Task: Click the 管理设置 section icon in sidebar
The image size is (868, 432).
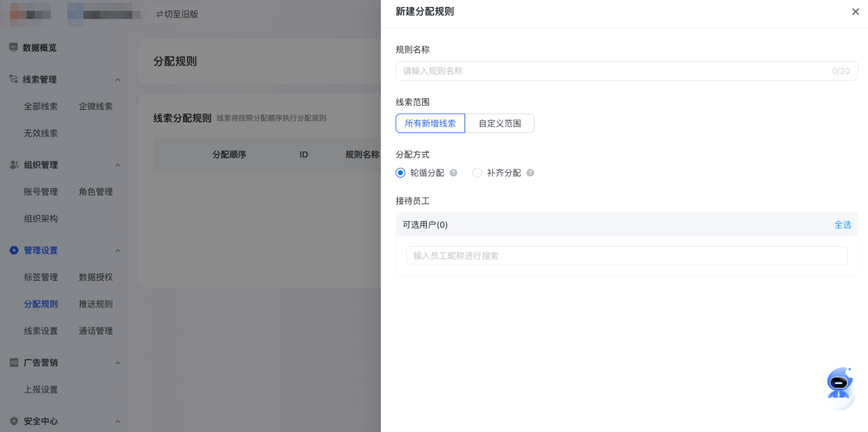Action: pos(14,250)
